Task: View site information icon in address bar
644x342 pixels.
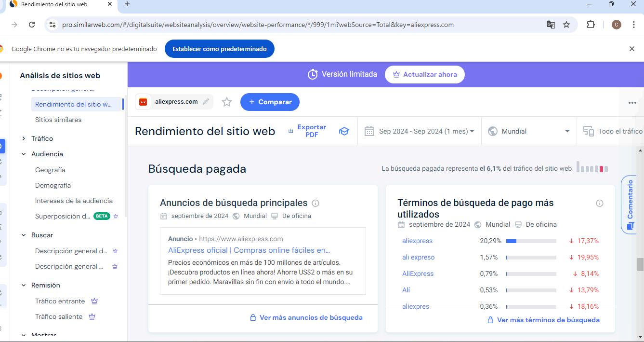Action: pyautogui.click(x=53, y=25)
